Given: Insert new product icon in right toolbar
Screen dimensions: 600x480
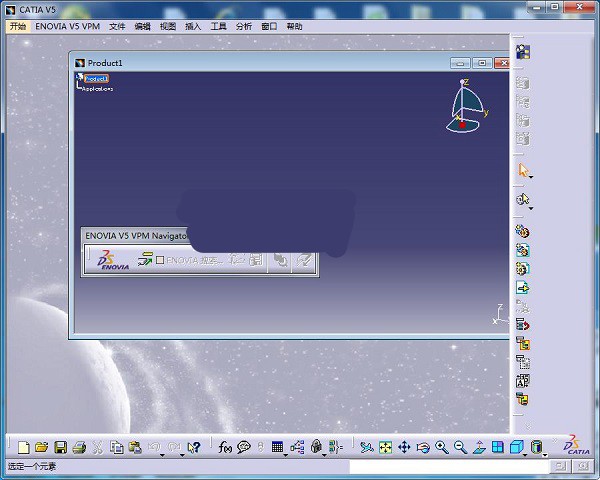Looking at the screenshot, I should pyautogui.click(x=523, y=250).
